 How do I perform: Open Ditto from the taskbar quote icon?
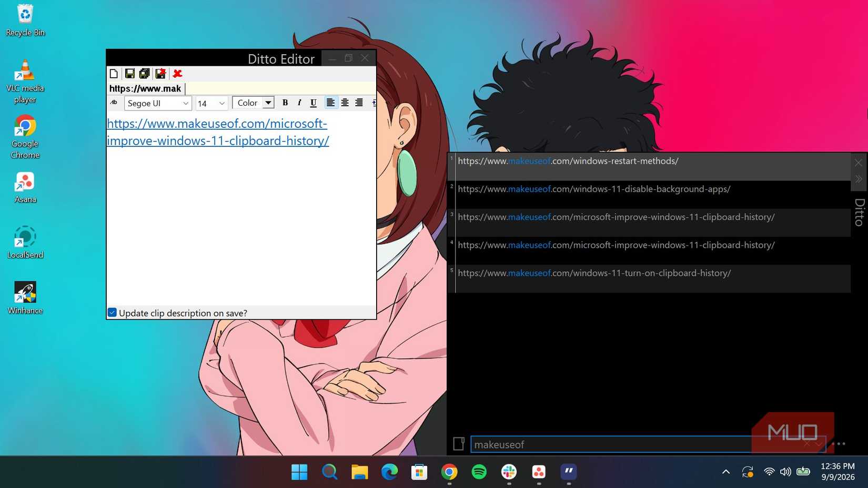569,472
